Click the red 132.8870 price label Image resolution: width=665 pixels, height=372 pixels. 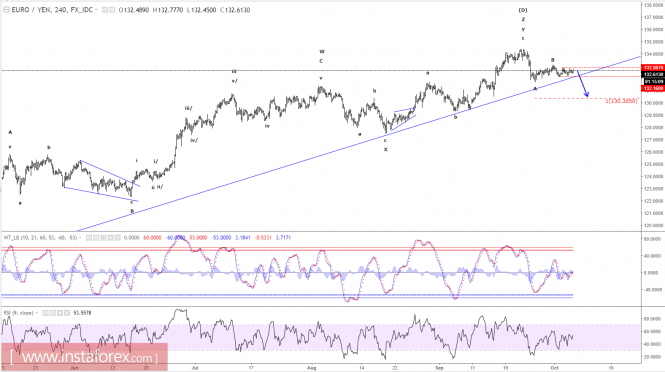[653, 67]
